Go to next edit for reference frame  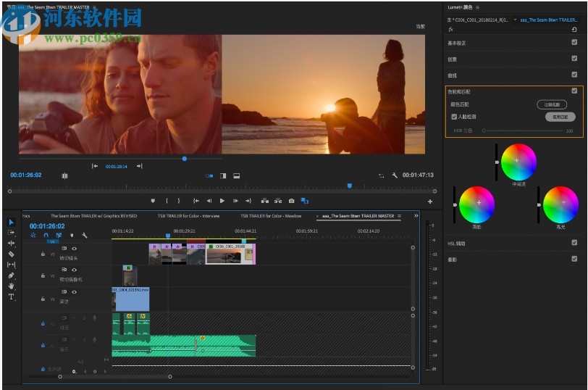(139, 166)
